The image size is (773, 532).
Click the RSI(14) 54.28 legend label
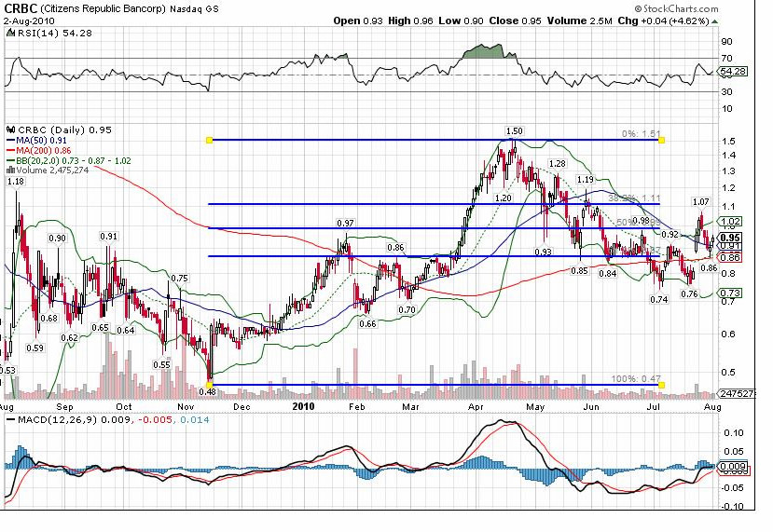(x=55, y=33)
